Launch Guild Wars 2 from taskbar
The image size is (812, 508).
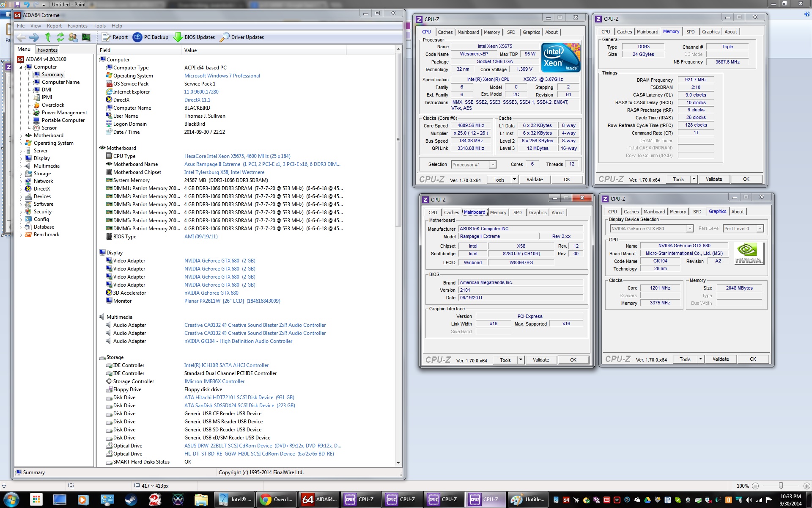pos(155,500)
